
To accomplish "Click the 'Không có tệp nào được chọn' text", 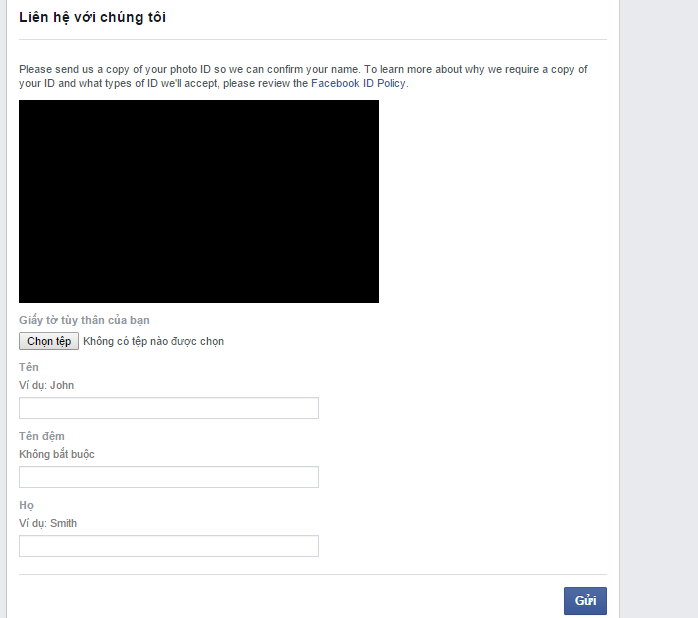I will pyautogui.click(x=154, y=342).
